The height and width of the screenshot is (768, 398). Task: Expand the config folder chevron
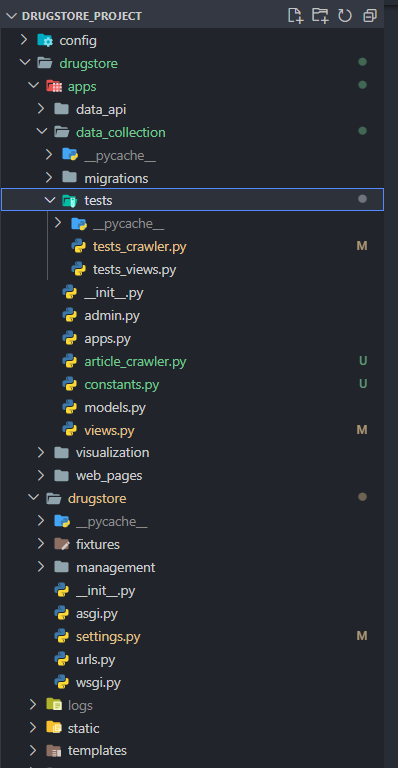pyautogui.click(x=24, y=40)
